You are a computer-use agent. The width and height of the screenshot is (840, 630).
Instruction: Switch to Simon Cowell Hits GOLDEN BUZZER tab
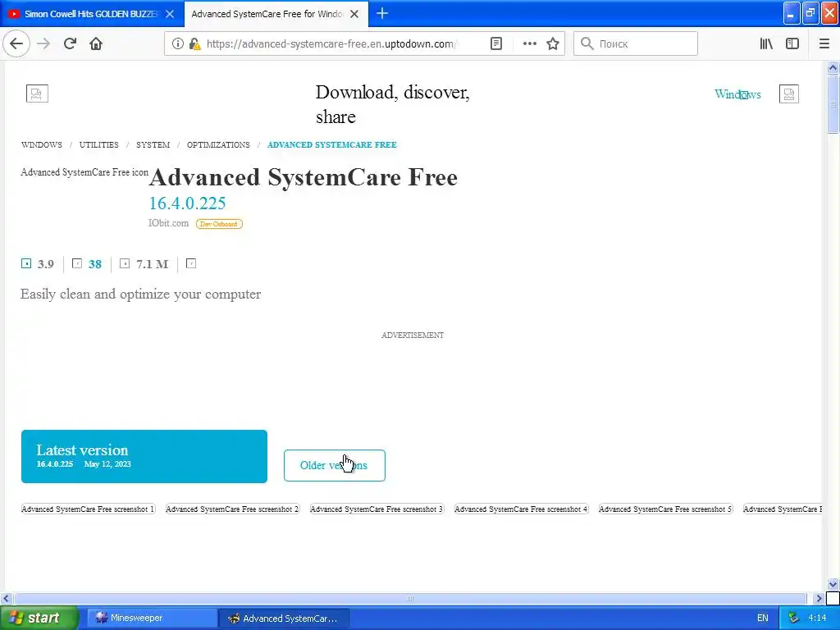point(92,14)
